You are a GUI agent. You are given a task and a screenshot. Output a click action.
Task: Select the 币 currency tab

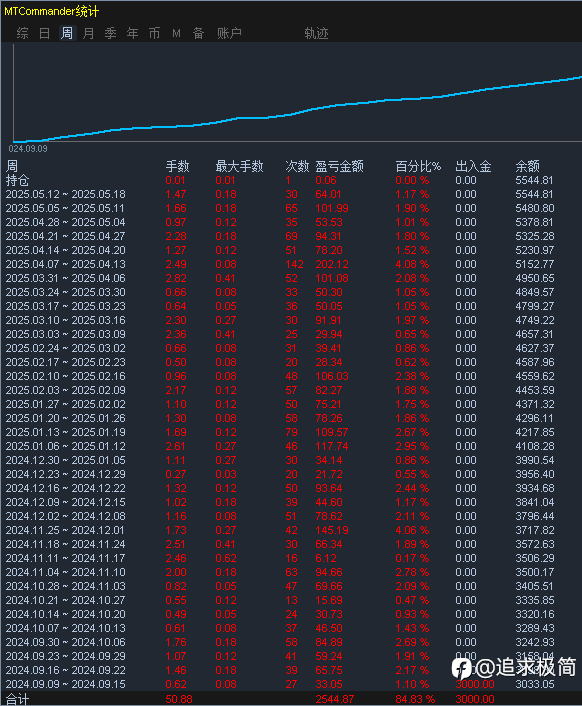(x=154, y=33)
